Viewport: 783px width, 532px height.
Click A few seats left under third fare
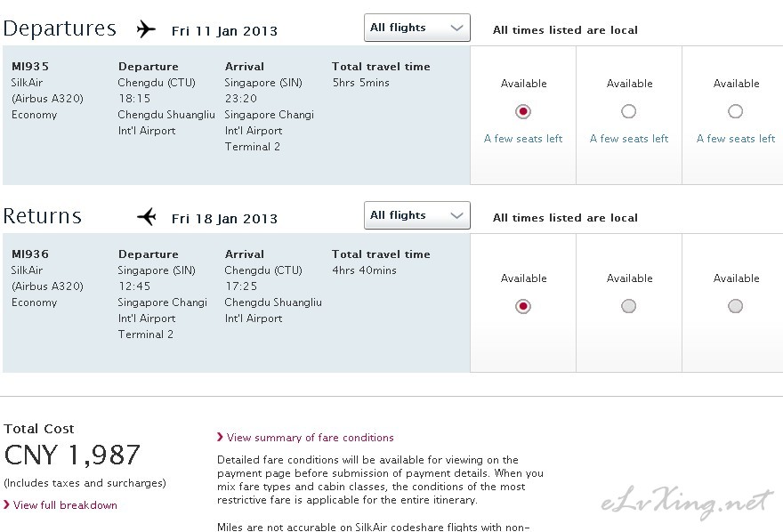736,139
